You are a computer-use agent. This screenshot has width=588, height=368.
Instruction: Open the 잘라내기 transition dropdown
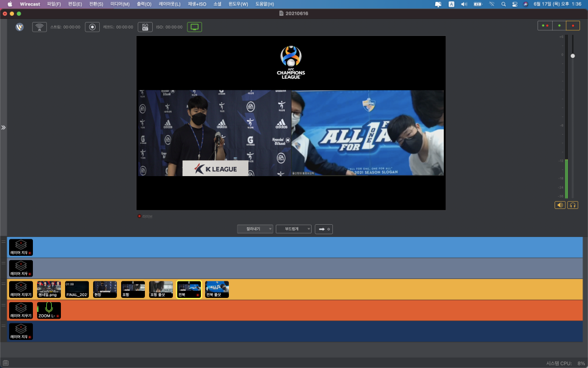point(255,228)
